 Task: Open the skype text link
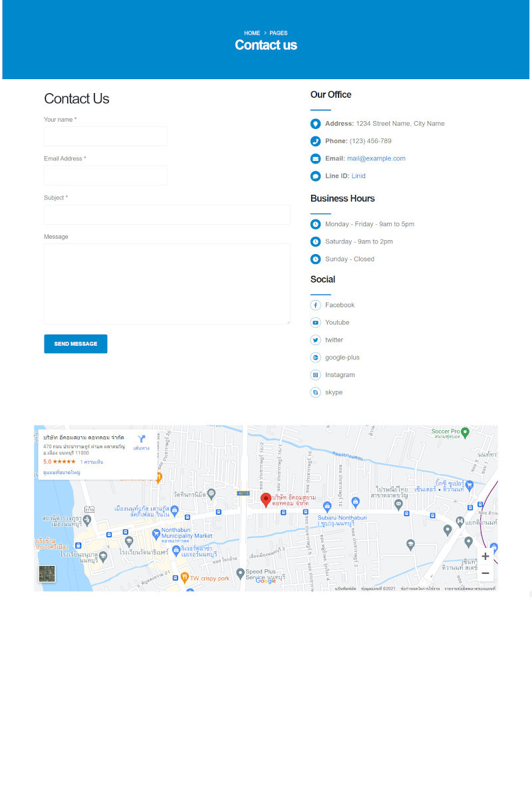point(334,392)
